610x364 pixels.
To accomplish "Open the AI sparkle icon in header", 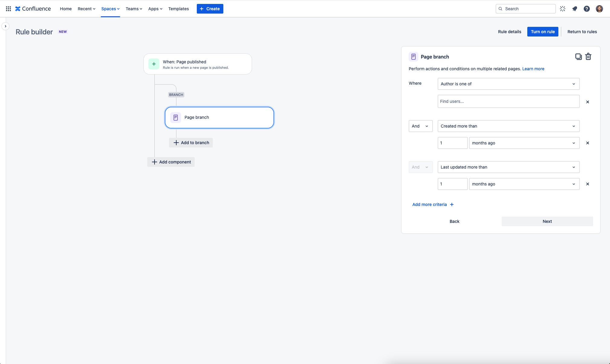I will coord(563,9).
